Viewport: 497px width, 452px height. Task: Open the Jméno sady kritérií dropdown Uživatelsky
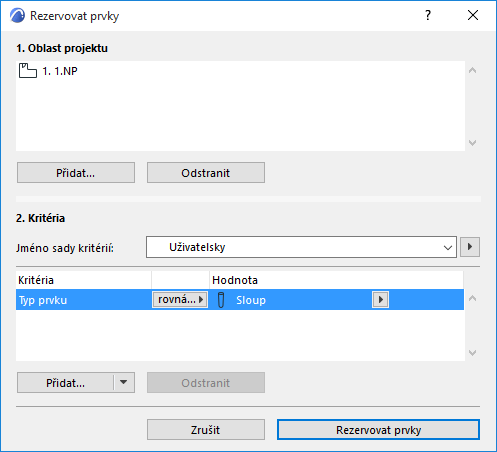pyautogui.click(x=301, y=247)
